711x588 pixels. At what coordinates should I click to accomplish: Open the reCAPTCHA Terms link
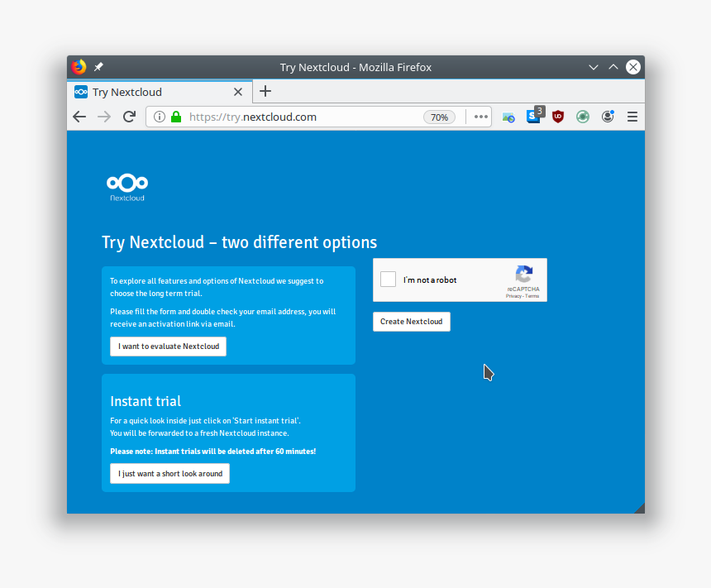[x=532, y=296]
